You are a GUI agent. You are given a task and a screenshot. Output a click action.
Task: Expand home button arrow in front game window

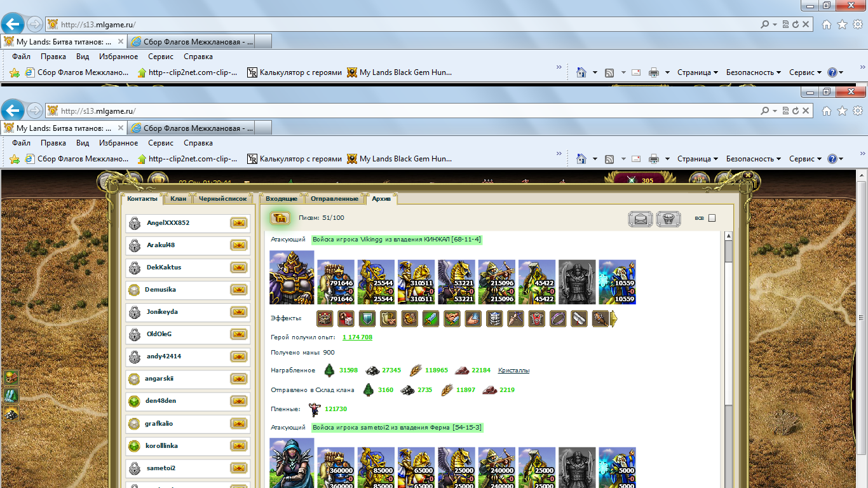595,159
